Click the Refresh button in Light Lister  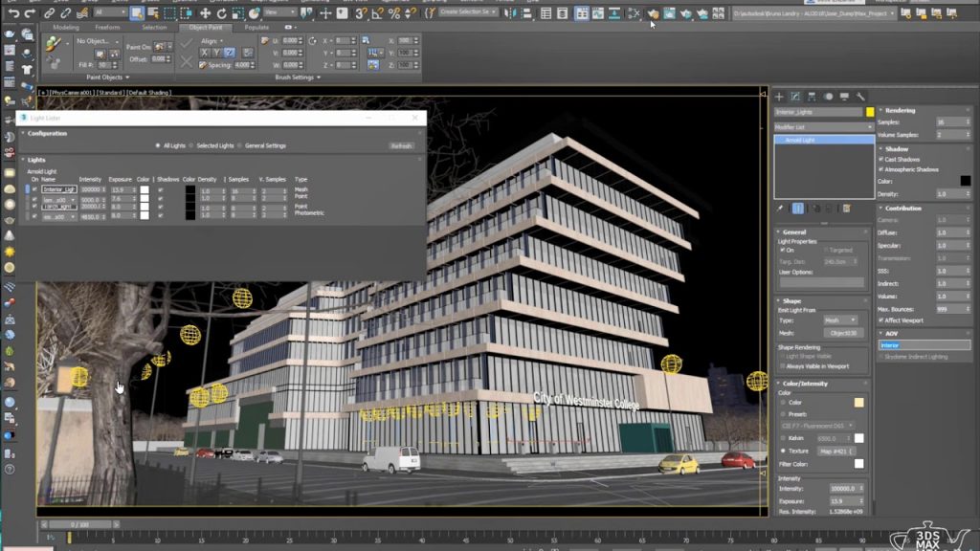[x=401, y=144]
